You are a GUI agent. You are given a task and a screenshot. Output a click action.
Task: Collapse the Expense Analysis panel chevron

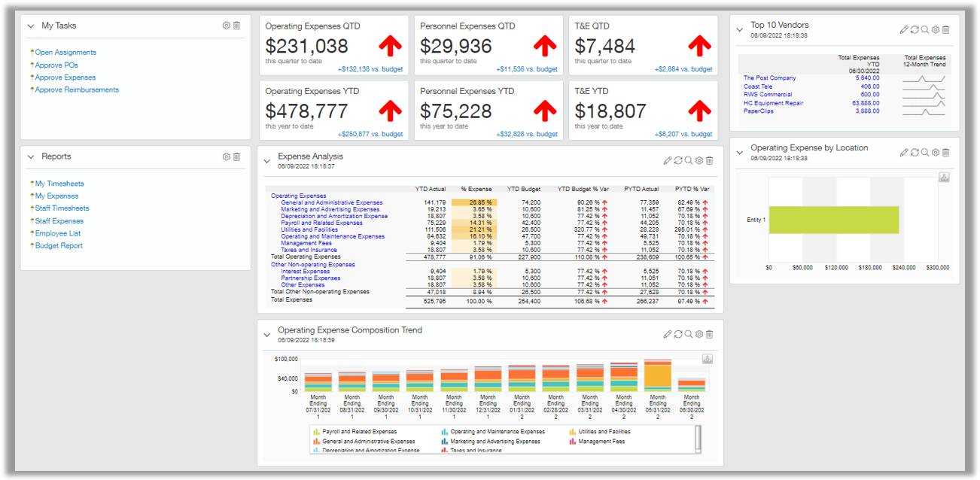pyautogui.click(x=267, y=162)
